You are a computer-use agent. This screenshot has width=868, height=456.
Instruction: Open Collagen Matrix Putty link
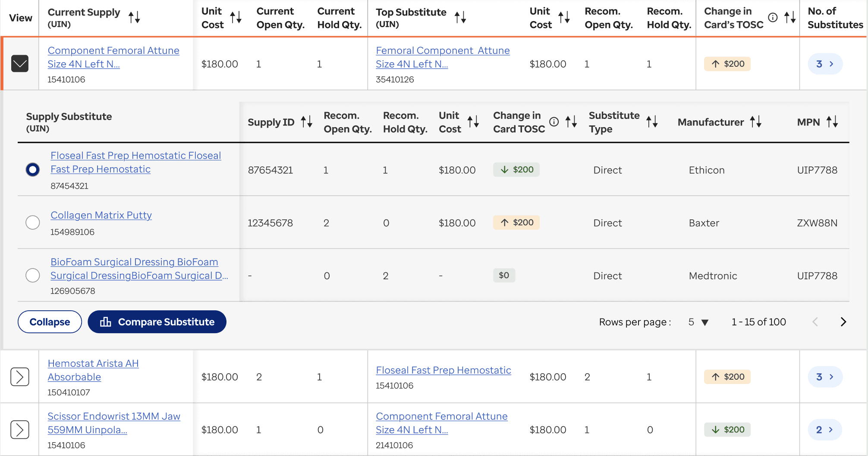[x=101, y=215]
